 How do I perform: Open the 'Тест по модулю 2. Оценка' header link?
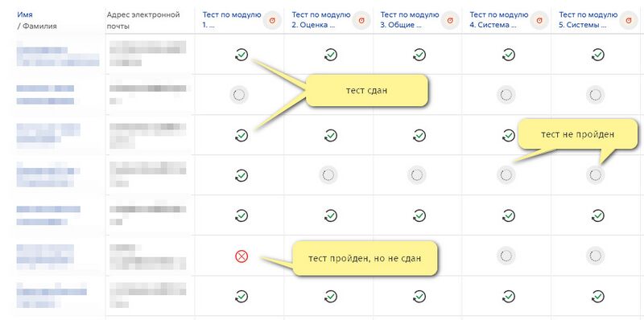320,19
